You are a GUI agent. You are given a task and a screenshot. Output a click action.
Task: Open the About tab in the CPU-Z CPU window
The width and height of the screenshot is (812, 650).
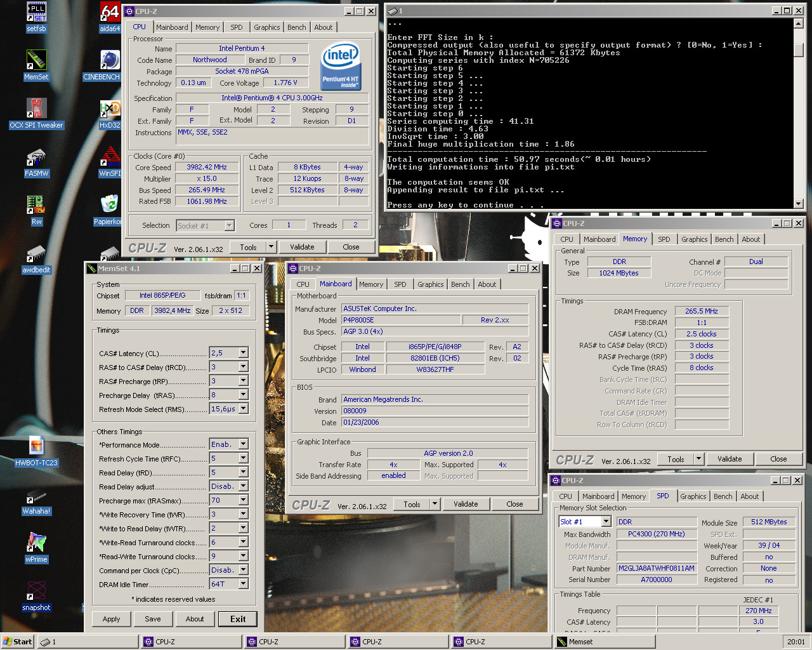click(x=324, y=27)
